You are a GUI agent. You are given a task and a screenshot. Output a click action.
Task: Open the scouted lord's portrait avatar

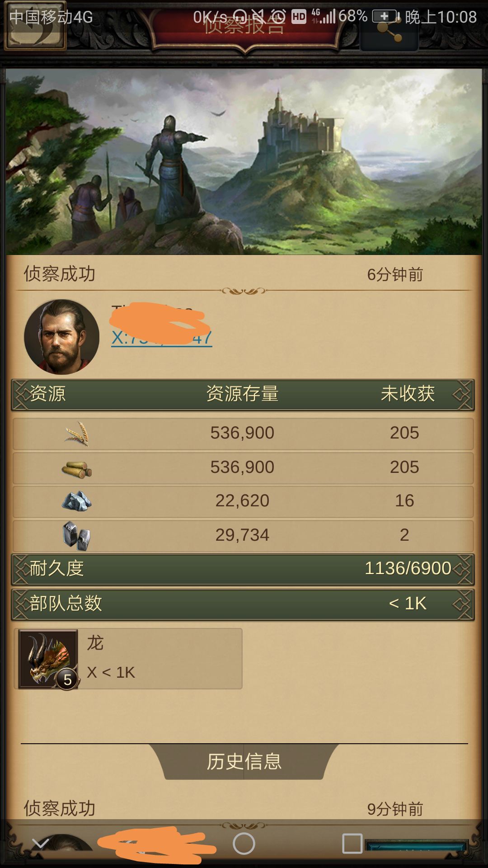[x=61, y=337]
